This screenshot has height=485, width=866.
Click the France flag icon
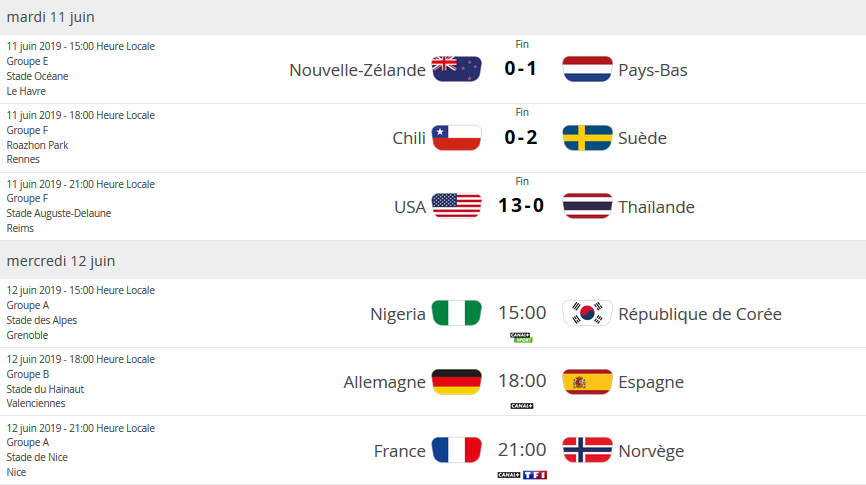(x=456, y=451)
